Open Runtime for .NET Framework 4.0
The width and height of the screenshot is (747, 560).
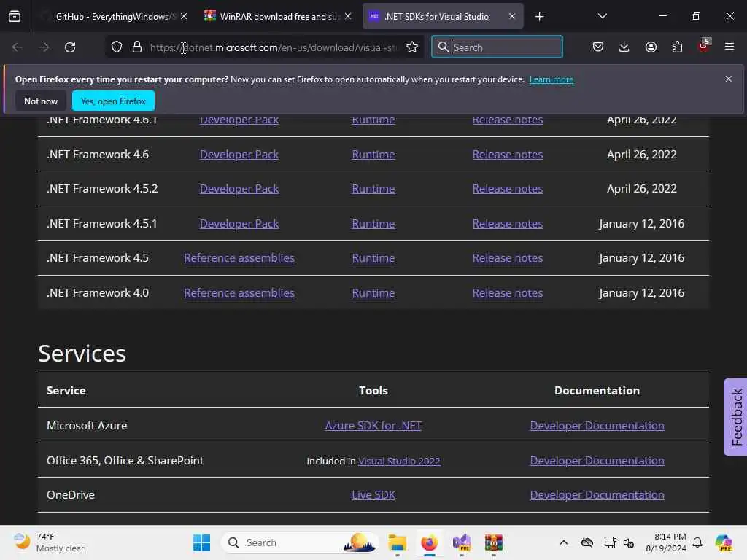click(x=373, y=293)
